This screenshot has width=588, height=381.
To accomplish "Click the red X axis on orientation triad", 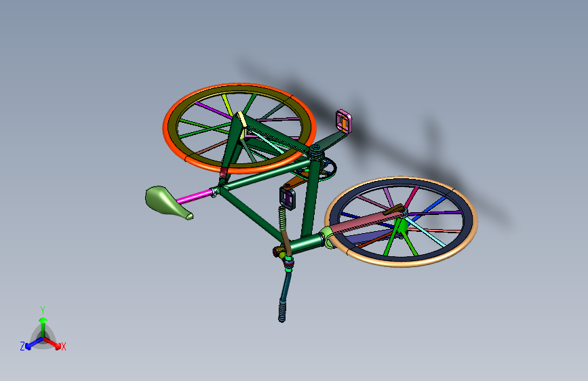I will [x=54, y=344].
